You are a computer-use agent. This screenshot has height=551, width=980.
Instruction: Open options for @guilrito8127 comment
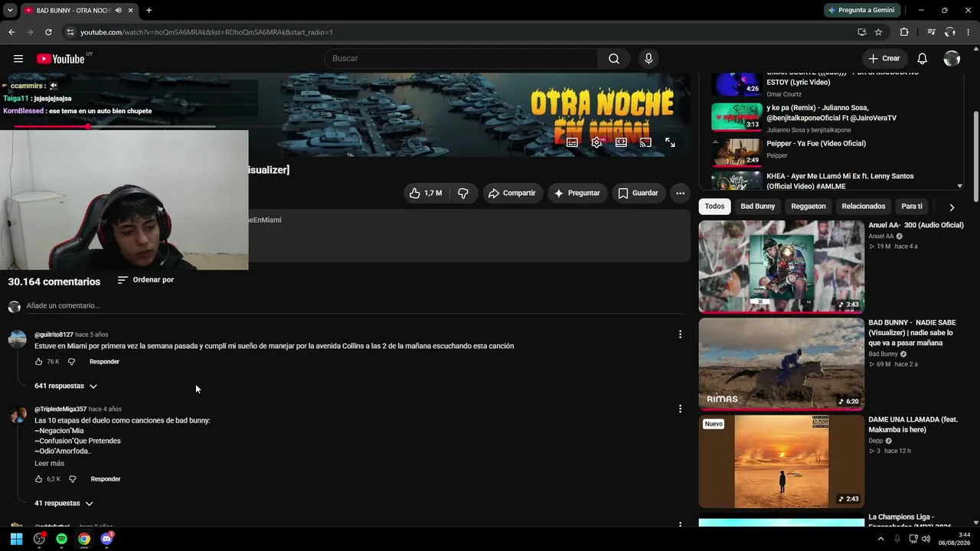click(680, 334)
